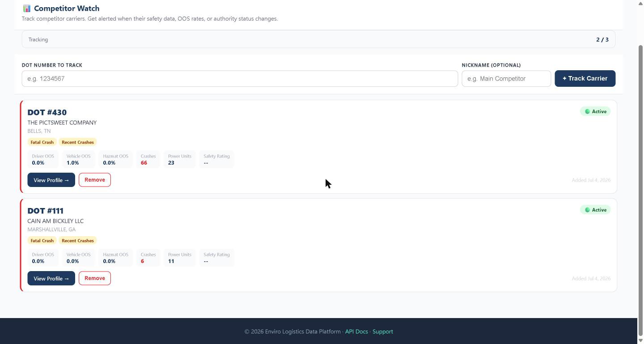Screen dimensions: 644x344
Task: Click Recent Crashes tag on Cain Am Bickley card
Action: [x=78, y=241]
